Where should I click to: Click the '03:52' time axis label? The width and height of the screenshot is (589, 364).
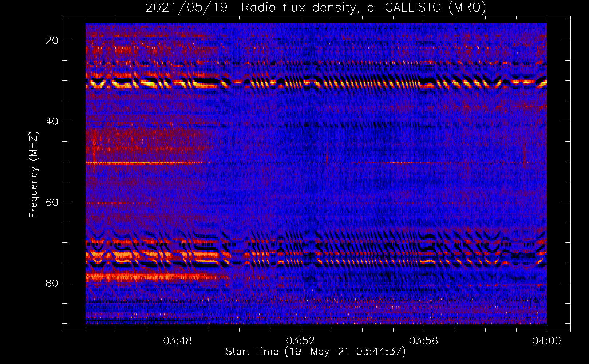[300, 341]
